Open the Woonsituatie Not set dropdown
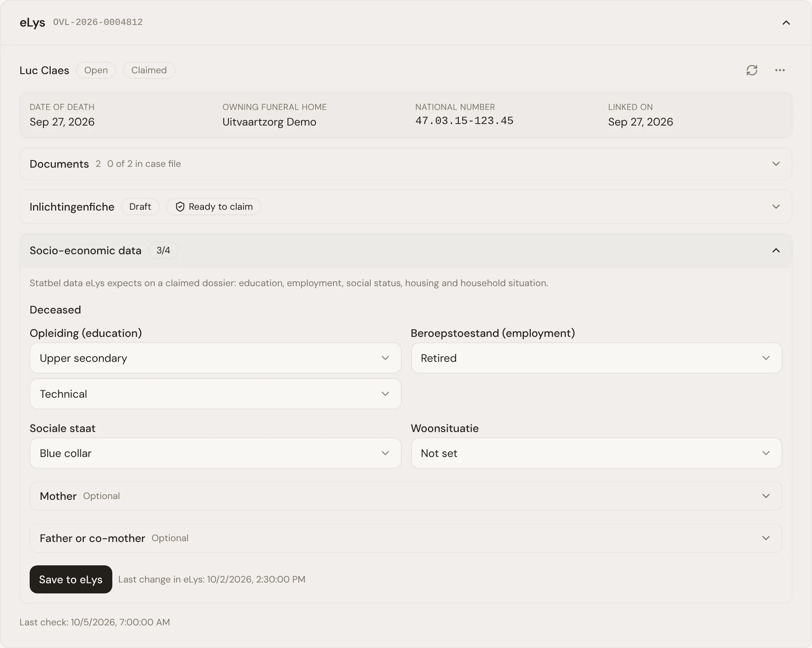 (x=596, y=453)
